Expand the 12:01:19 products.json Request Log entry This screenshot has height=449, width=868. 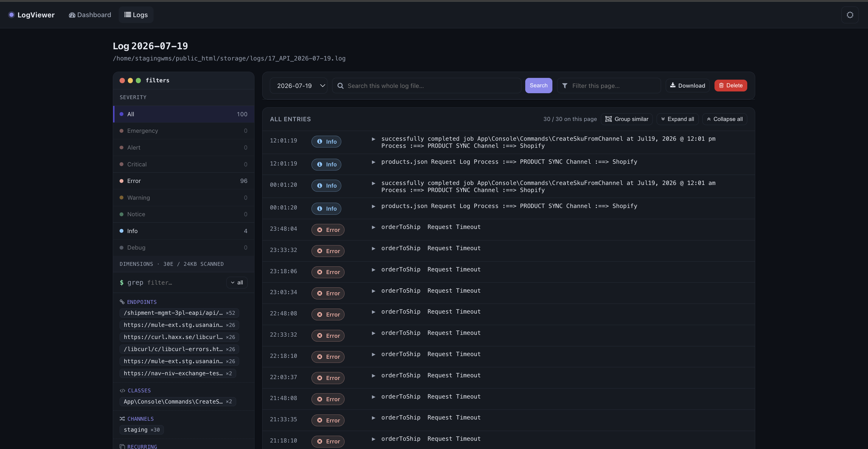(373, 162)
